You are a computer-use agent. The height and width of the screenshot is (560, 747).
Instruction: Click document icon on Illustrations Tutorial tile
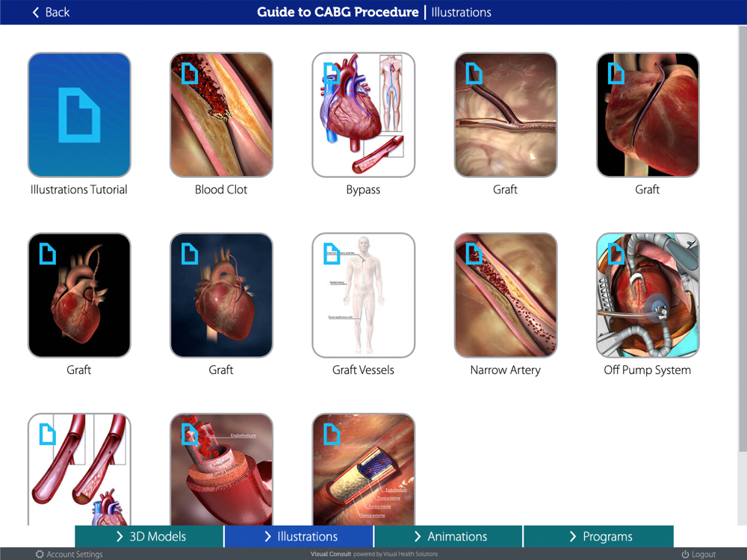coord(79,115)
